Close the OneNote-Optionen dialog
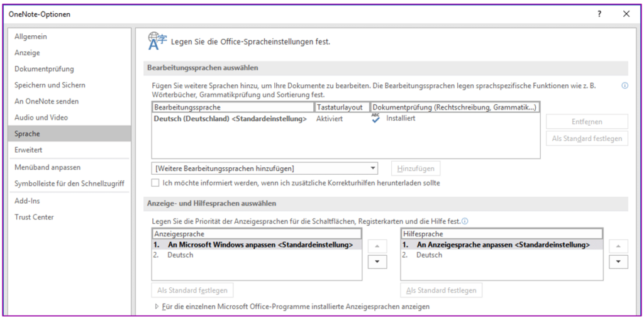 [x=626, y=14]
